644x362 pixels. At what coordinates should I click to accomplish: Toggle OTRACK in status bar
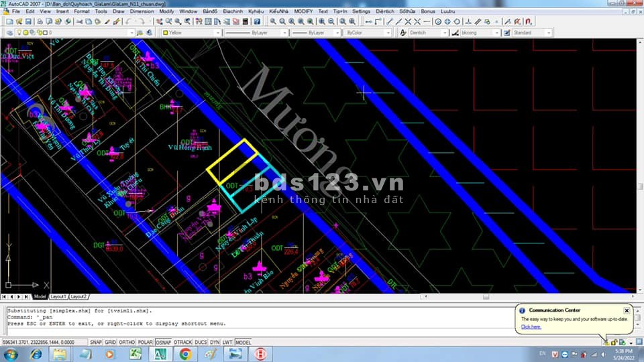[x=182, y=342]
